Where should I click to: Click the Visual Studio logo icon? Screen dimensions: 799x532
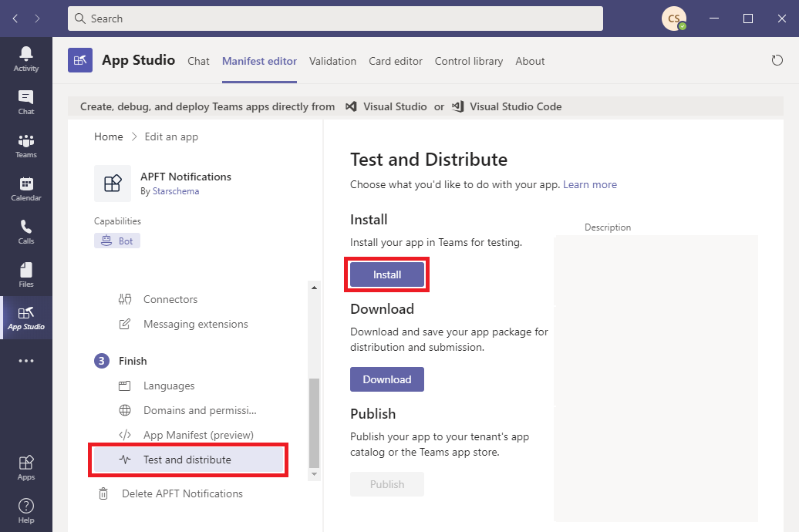351,106
